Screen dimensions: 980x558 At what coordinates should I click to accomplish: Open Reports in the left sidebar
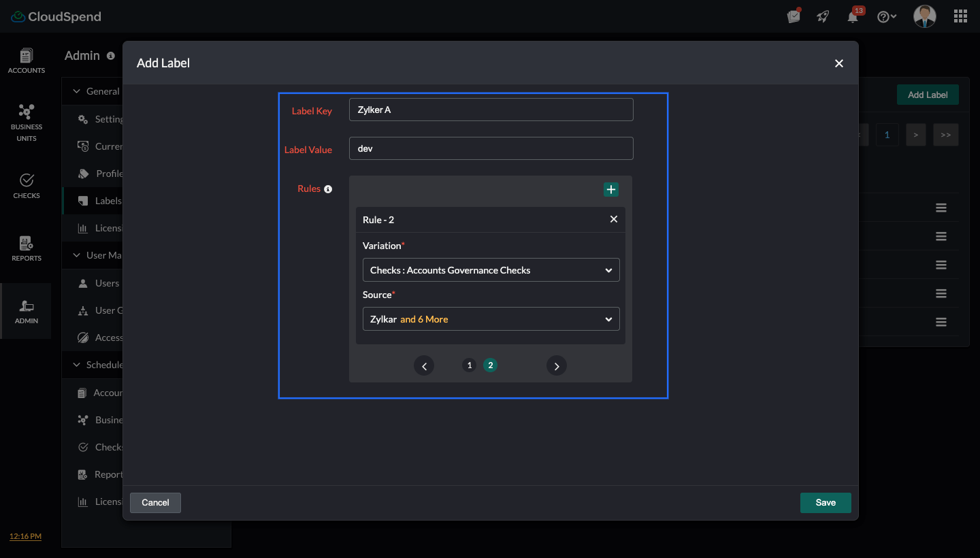point(27,248)
